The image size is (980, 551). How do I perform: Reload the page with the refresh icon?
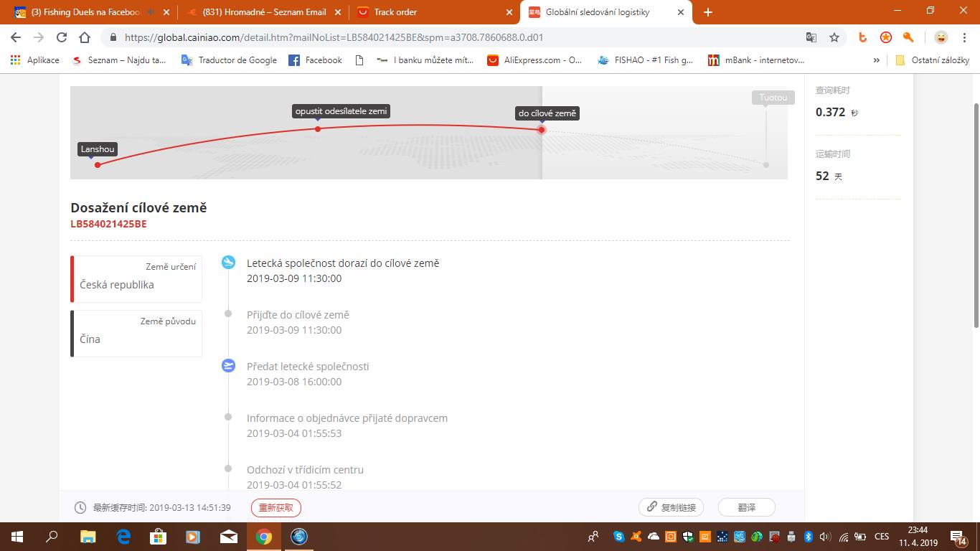62,37
